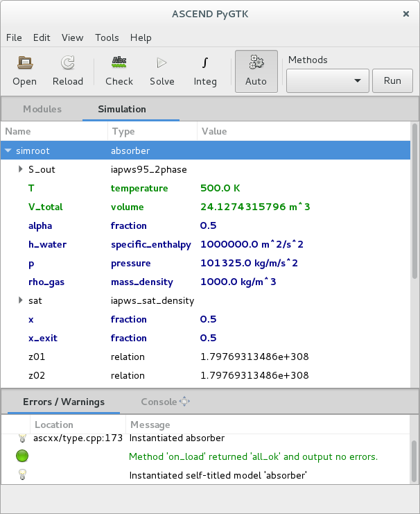The image size is (420, 514).
Task: Click the green all_ok status circle
Action: coord(22,456)
